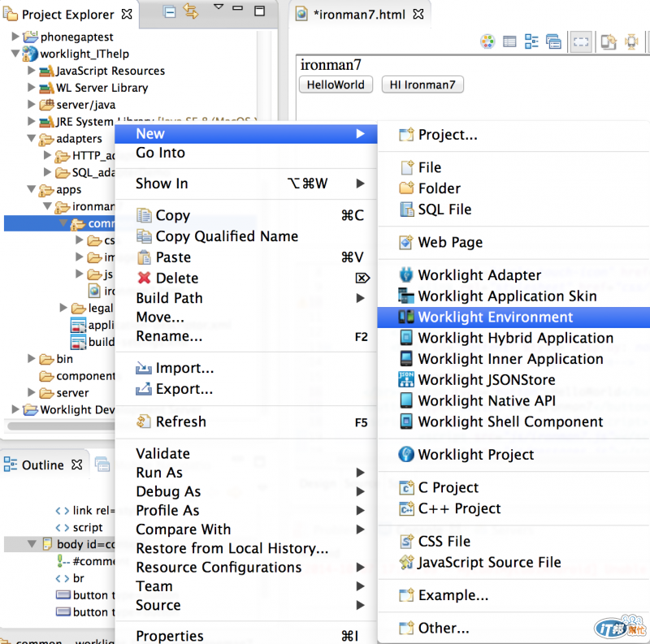This screenshot has height=644, width=650.
Task: Select the Outline view tab
Action: pyautogui.click(x=43, y=465)
